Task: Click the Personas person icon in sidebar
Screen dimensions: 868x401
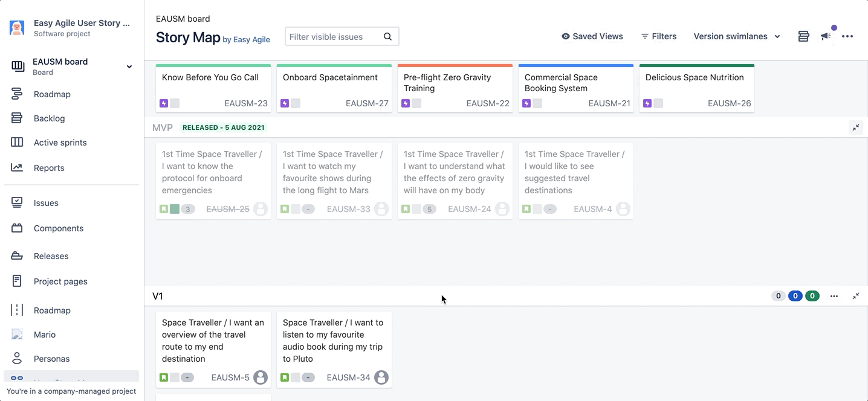Action: coord(17,359)
